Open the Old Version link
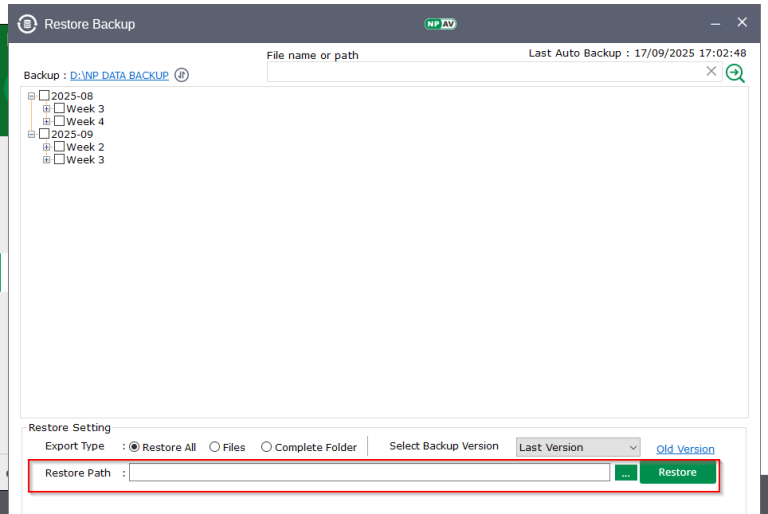The image size is (768, 514). tap(685, 449)
